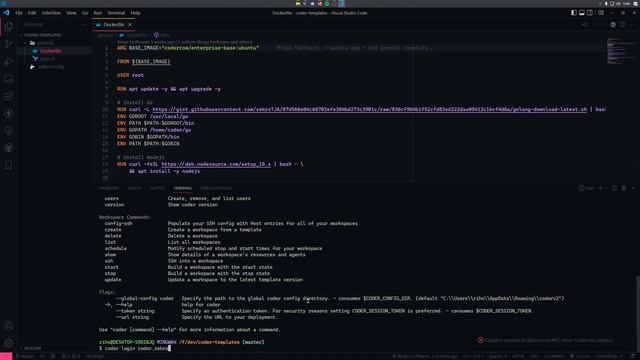
Task: Click the bash terminal profile label
Action: click(586, 188)
